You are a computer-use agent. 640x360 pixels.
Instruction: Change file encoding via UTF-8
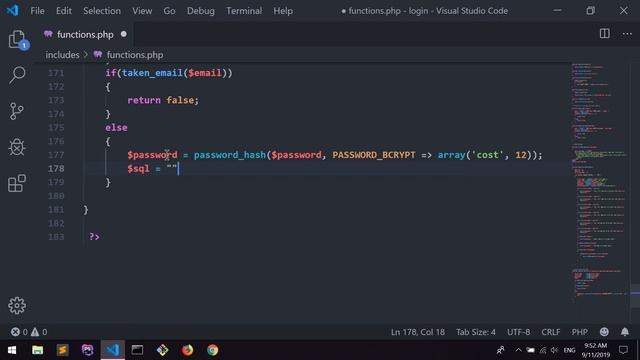[518, 332]
